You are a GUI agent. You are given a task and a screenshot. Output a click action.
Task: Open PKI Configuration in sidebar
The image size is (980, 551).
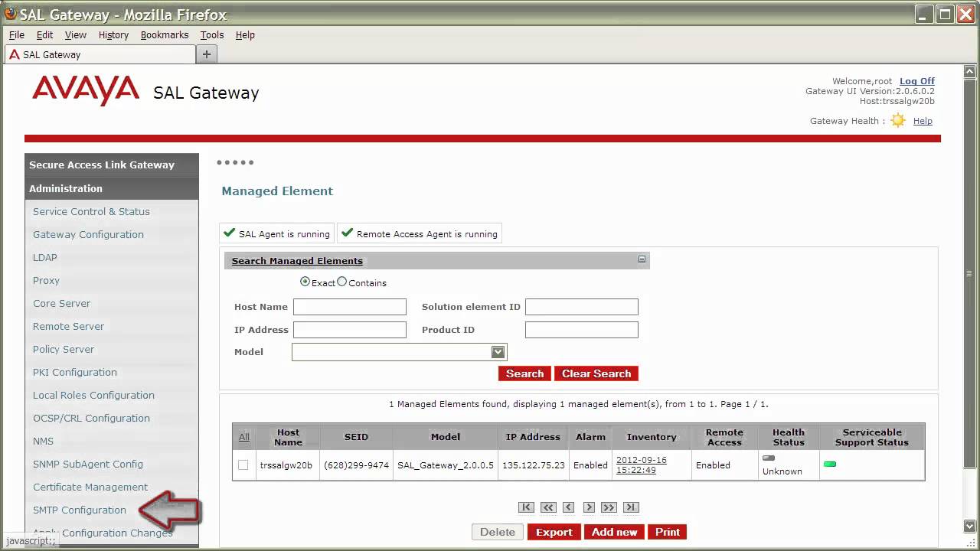click(75, 372)
